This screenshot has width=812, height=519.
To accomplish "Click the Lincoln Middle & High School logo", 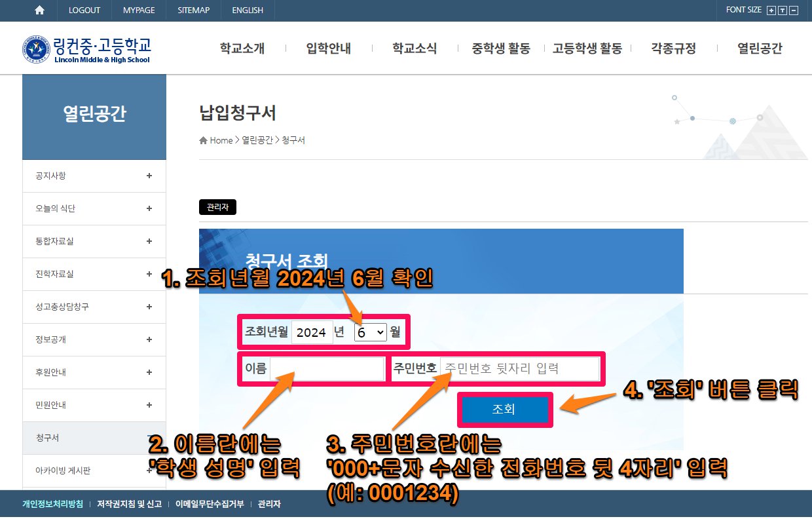I will [86, 48].
